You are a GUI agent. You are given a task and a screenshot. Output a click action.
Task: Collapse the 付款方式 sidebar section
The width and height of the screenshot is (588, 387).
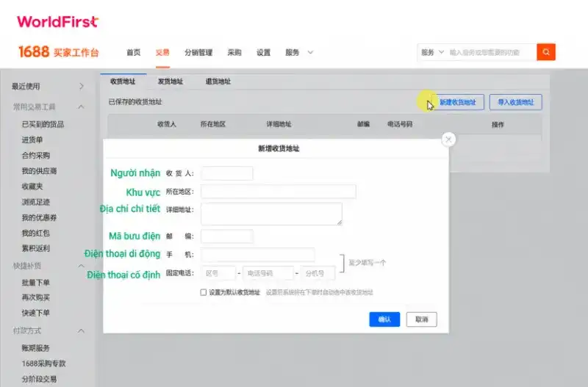(81, 330)
